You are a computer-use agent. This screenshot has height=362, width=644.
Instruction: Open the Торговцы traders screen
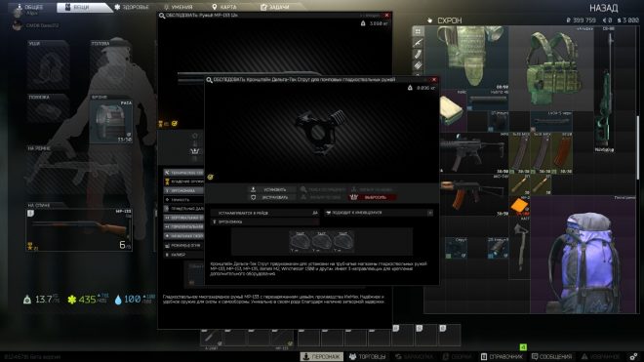point(368,357)
